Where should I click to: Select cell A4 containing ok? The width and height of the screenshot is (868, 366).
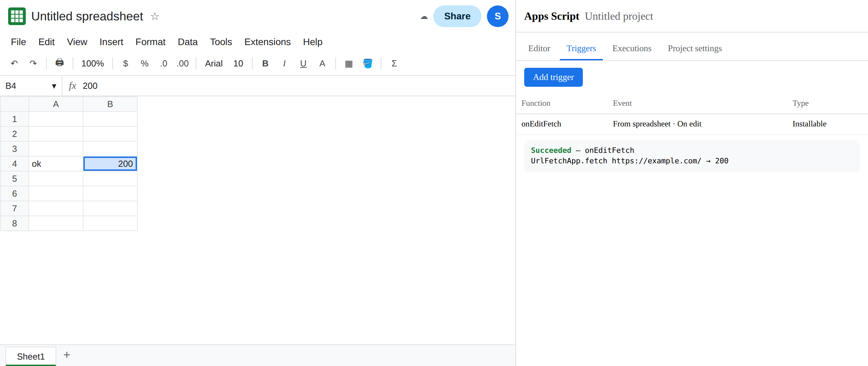pos(56,164)
